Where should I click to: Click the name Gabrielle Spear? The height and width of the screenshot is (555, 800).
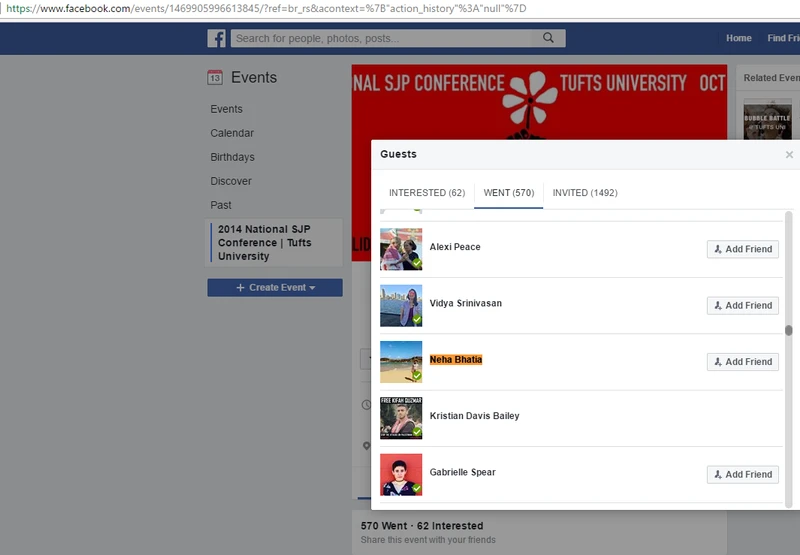coord(463,472)
